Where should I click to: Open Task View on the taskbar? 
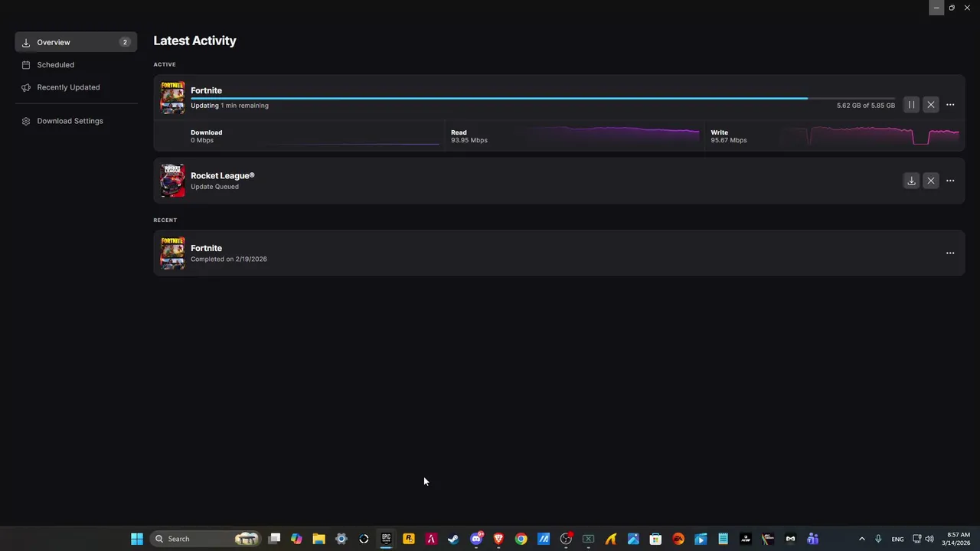coord(274,539)
